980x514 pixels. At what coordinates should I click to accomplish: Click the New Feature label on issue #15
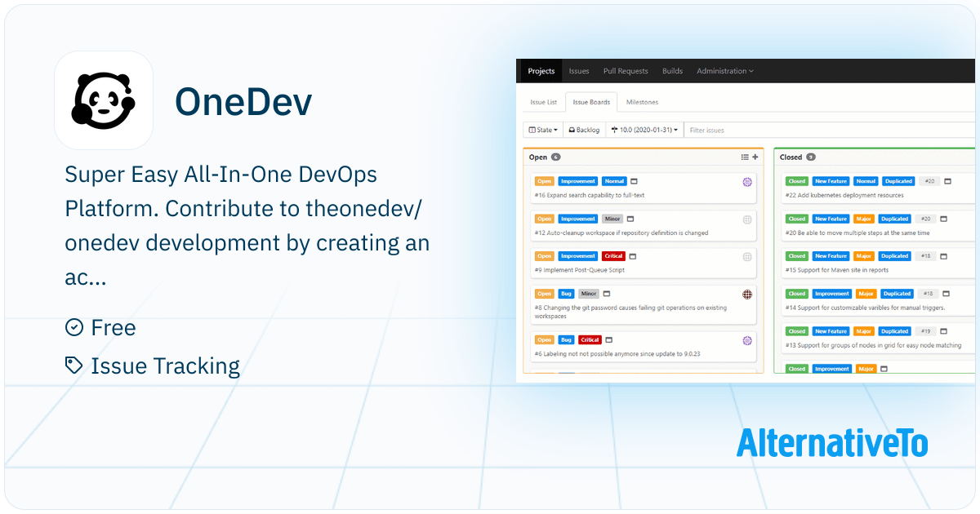point(831,256)
